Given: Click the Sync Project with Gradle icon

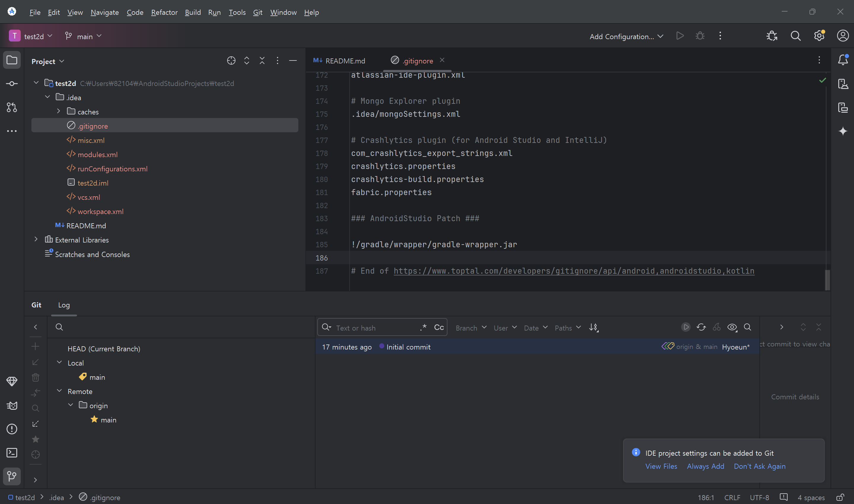Looking at the screenshot, I should pos(772,36).
